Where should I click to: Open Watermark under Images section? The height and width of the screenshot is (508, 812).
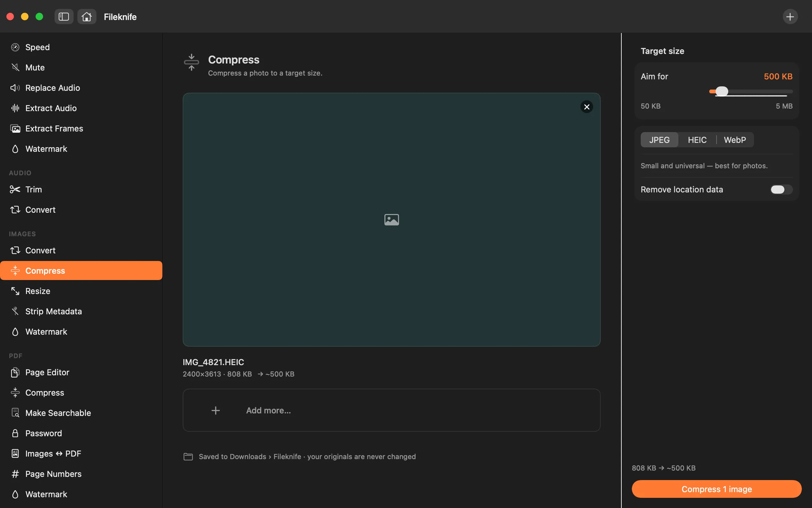tap(81, 332)
